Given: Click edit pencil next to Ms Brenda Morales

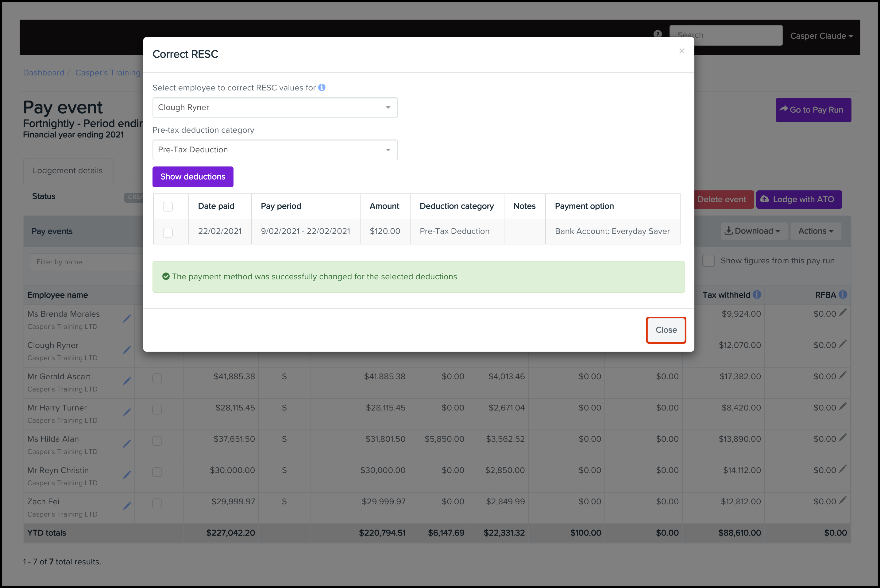Looking at the screenshot, I should click(127, 319).
